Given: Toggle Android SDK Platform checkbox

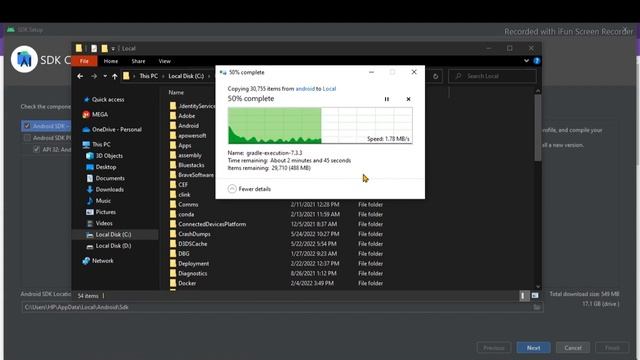Looking at the screenshot, I should tap(27, 138).
